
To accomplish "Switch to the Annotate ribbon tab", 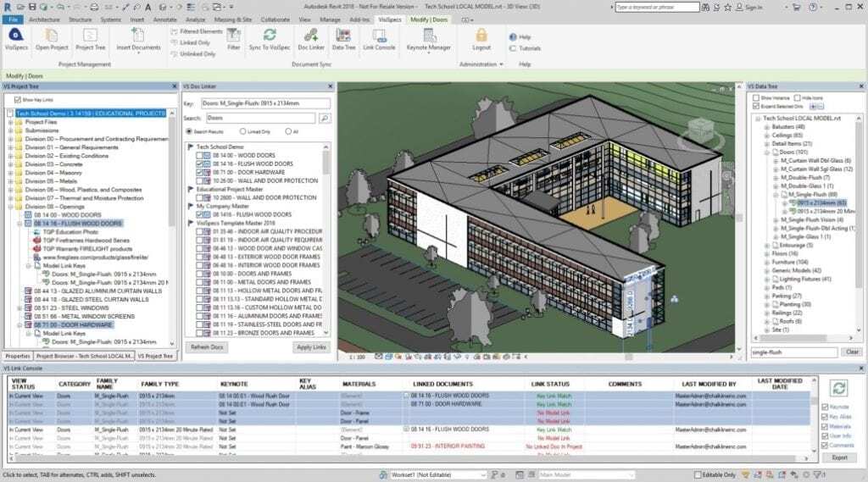I will (165, 19).
